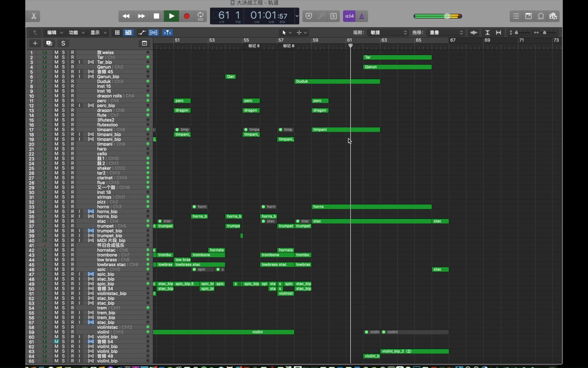Open the loop browser button
588x368 pixels.
point(541,16)
